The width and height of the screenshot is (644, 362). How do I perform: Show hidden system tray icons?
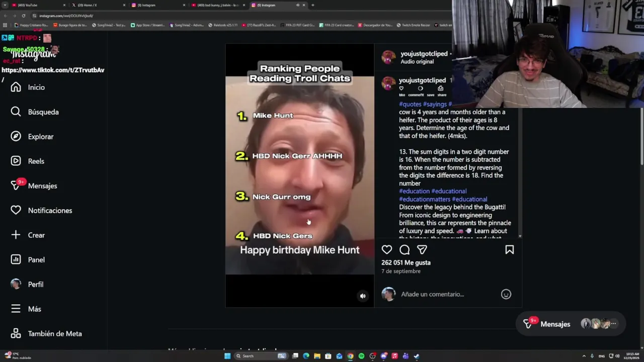584,356
